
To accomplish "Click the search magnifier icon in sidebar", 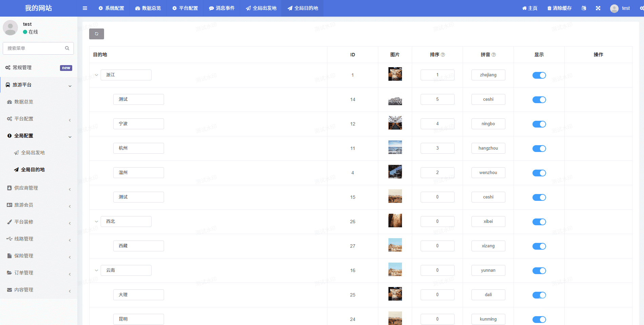I will (x=67, y=48).
